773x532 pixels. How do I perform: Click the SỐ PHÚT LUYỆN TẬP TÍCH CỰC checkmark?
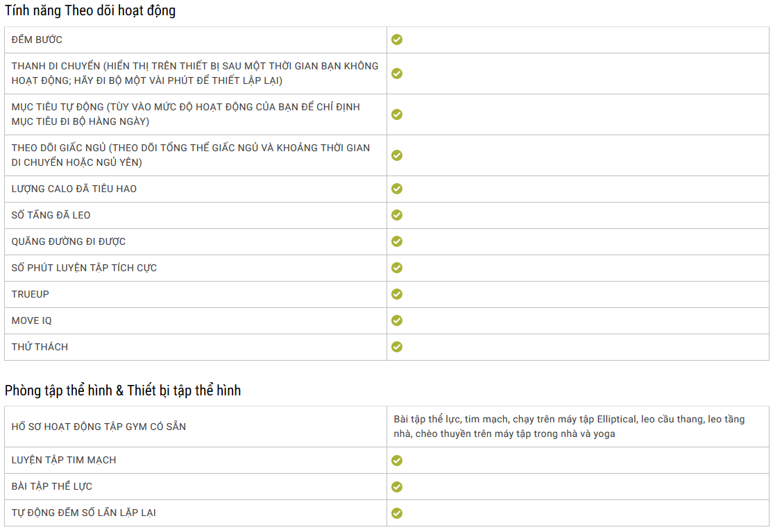pos(397,268)
